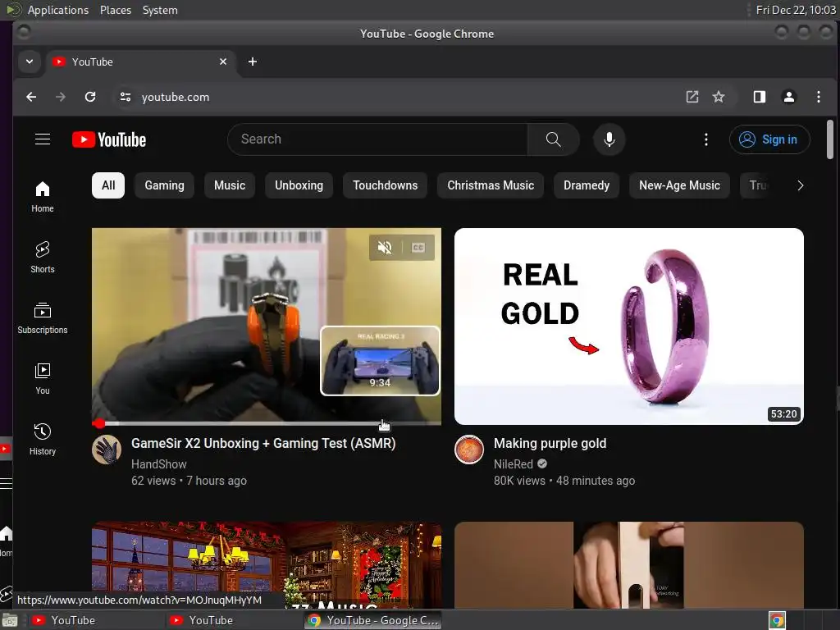Screen dimensions: 840x630
Task: Click the search magnifier button
Action: [554, 139]
